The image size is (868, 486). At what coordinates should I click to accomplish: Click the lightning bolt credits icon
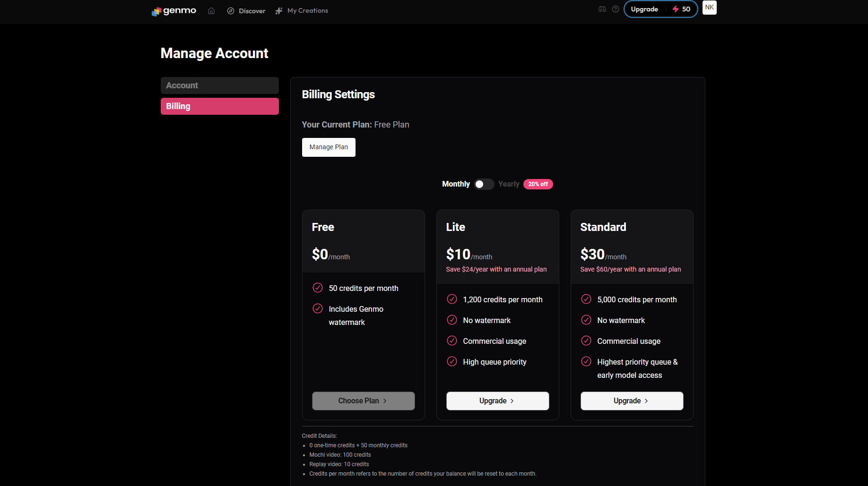click(x=676, y=9)
